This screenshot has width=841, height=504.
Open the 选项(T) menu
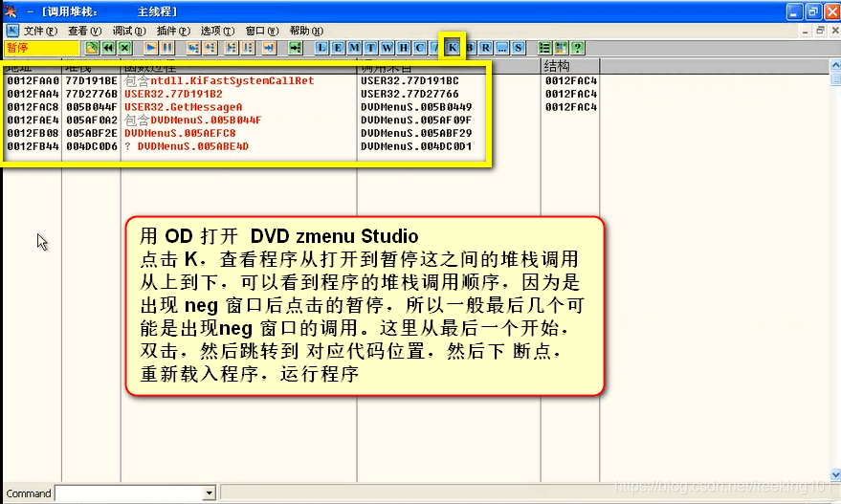pyautogui.click(x=218, y=32)
